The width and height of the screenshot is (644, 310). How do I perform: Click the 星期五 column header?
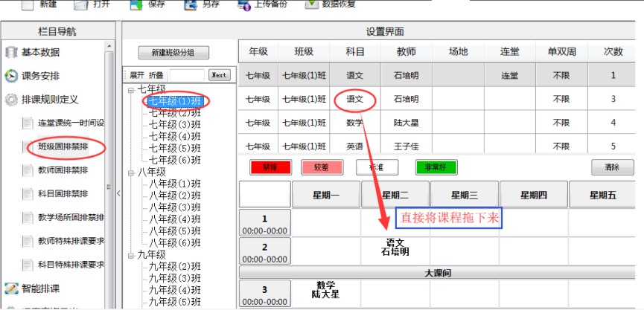tap(602, 195)
